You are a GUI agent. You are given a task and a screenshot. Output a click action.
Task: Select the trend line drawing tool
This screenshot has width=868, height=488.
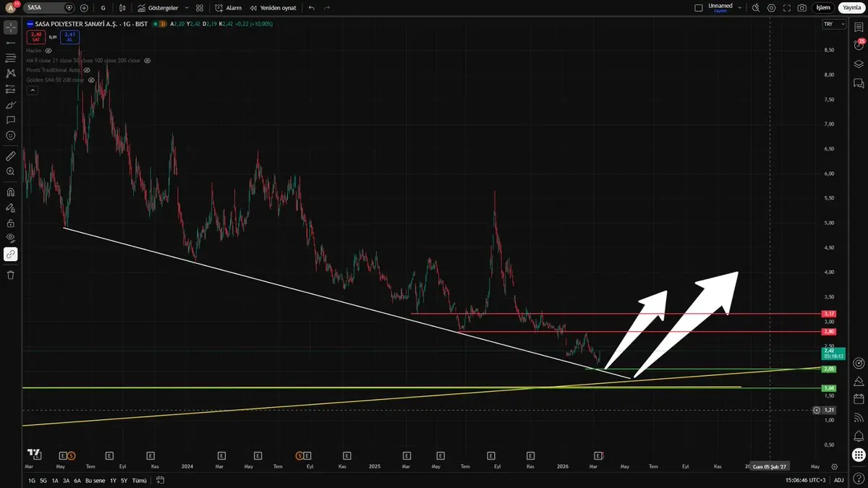point(11,43)
